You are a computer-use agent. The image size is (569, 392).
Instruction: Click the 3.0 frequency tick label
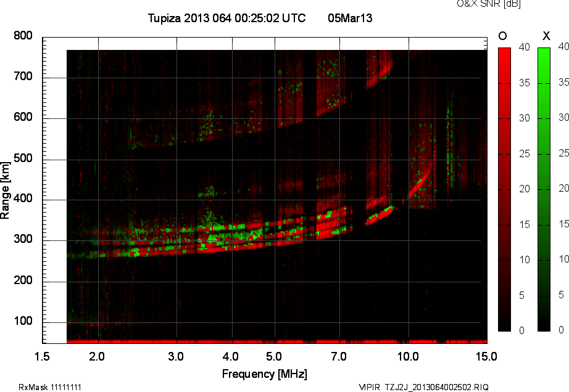click(x=176, y=356)
